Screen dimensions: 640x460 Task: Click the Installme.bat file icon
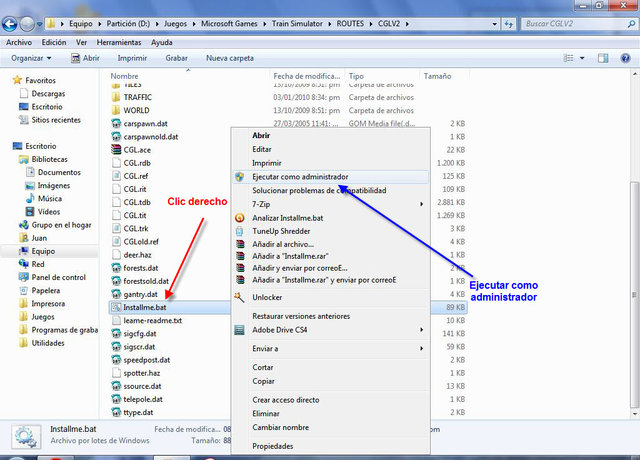click(x=117, y=308)
